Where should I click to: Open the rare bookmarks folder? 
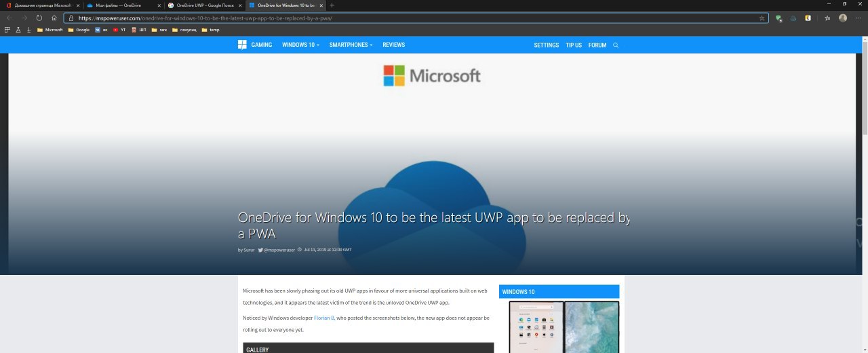point(159,30)
